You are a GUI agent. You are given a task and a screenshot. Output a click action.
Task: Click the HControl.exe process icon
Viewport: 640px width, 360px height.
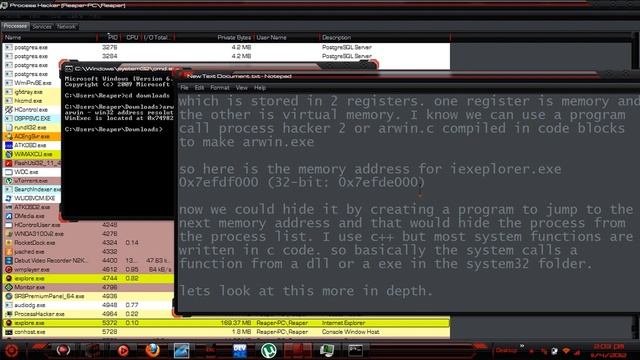coord(9,109)
